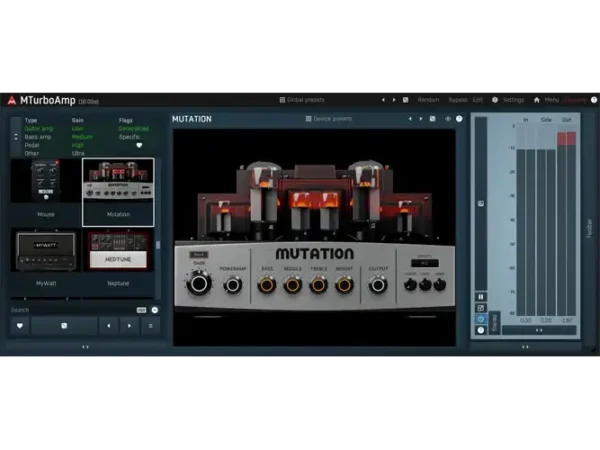Viewport: 600px width, 450px height.
Task: Go to the next device in the browser
Action: point(129,326)
